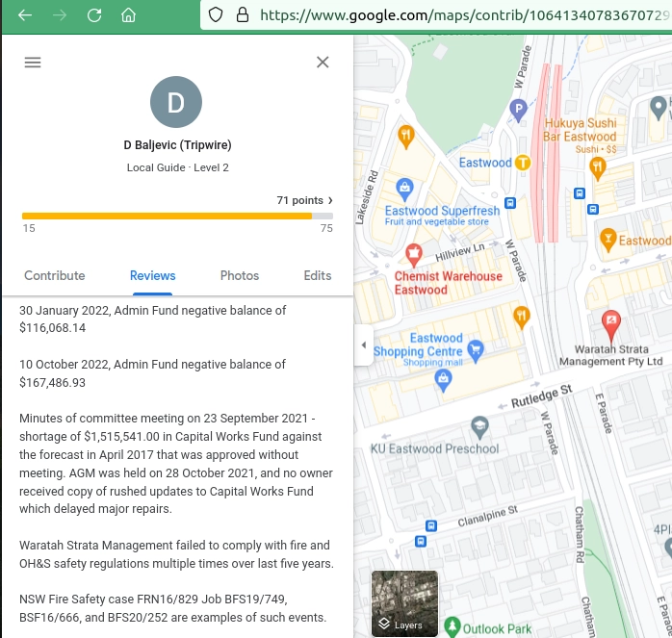Open the 71 points details chevron

tap(330, 200)
